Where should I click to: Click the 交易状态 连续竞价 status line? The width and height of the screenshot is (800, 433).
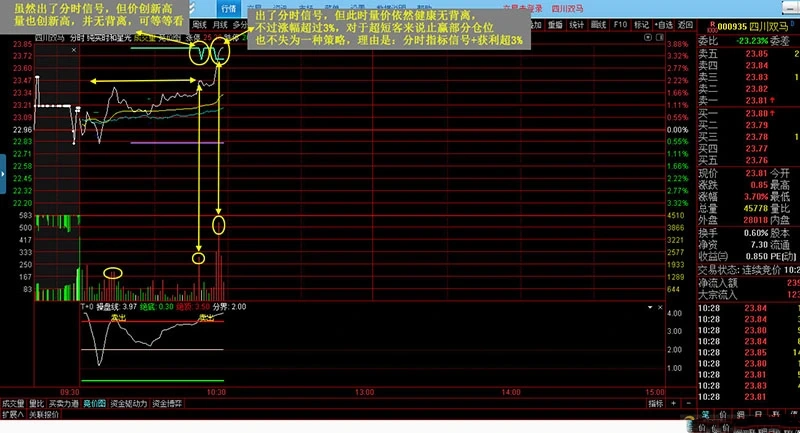[x=748, y=270]
